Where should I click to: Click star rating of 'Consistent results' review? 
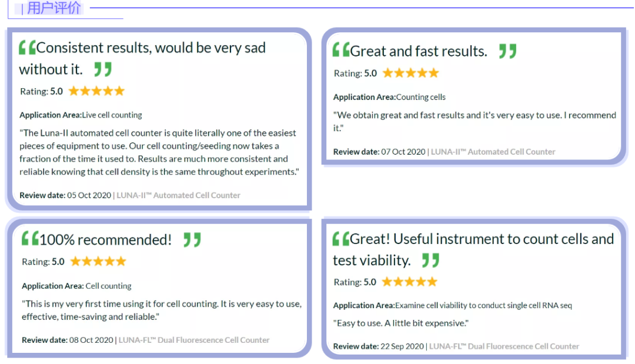point(96,91)
